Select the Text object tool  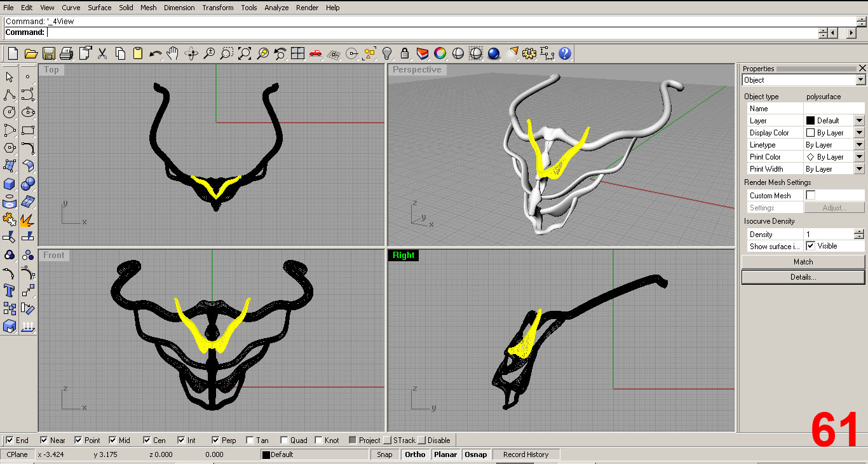[x=10, y=290]
